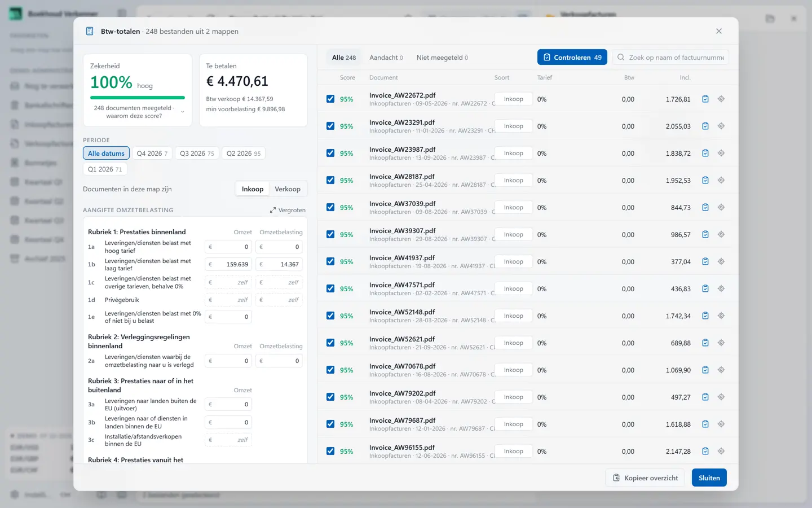Image resolution: width=812 pixels, height=508 pixels.
Task: Click the target icon for Invoice_AW52148.pdf
Action: click(x=721, y=316)
